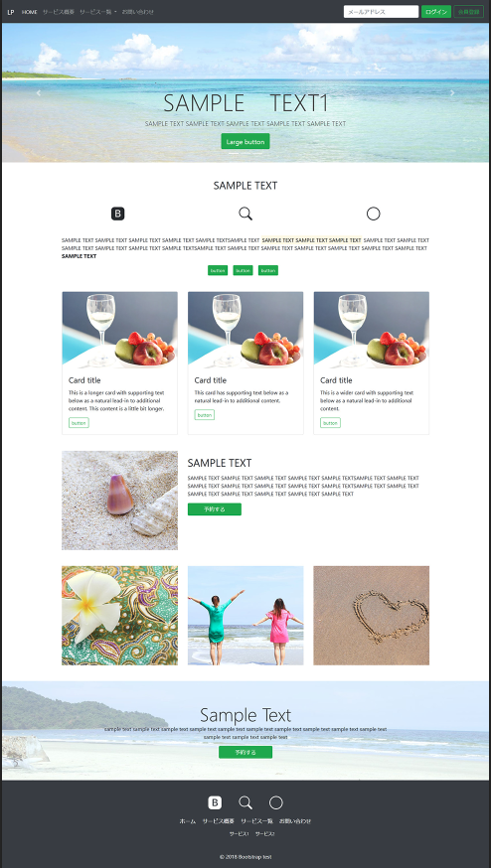Click the Large button on hero banner
Screen dimensions: 491x868
tap(245, 142)
